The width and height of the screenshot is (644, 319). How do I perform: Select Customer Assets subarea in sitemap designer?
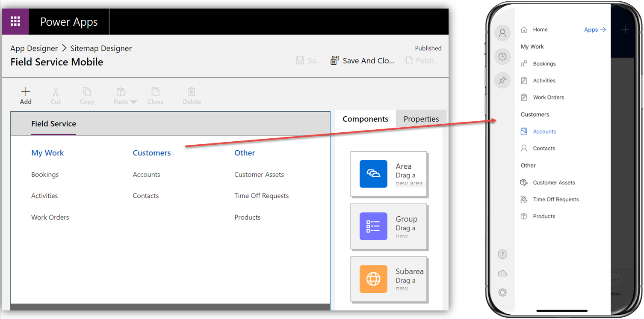coord(259,175)
